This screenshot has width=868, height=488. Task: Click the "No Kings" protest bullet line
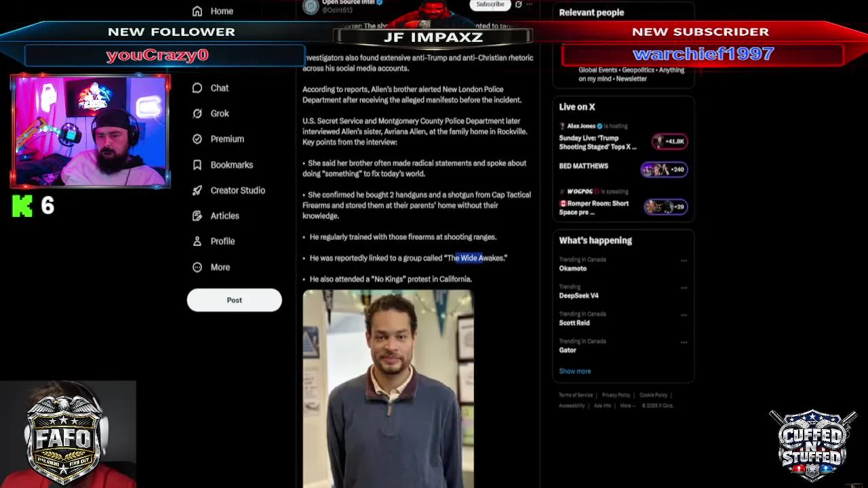[x=387, y=279]
